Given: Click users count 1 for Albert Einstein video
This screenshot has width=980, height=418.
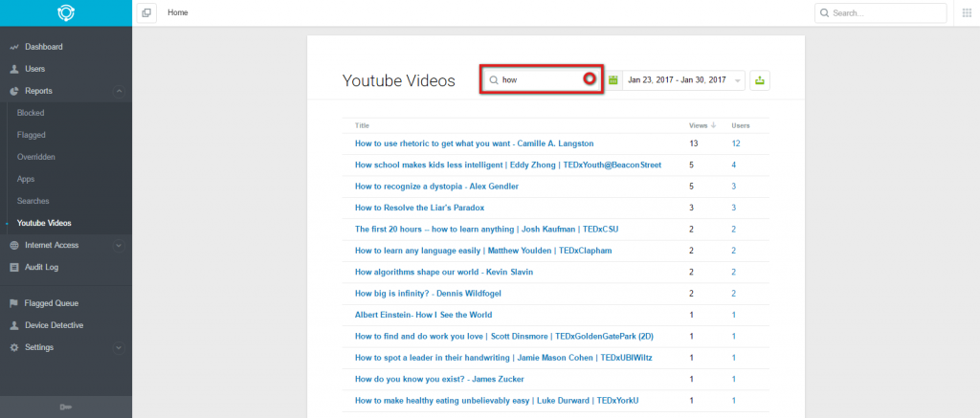Looking at the screenshot, I should point(734,315).
